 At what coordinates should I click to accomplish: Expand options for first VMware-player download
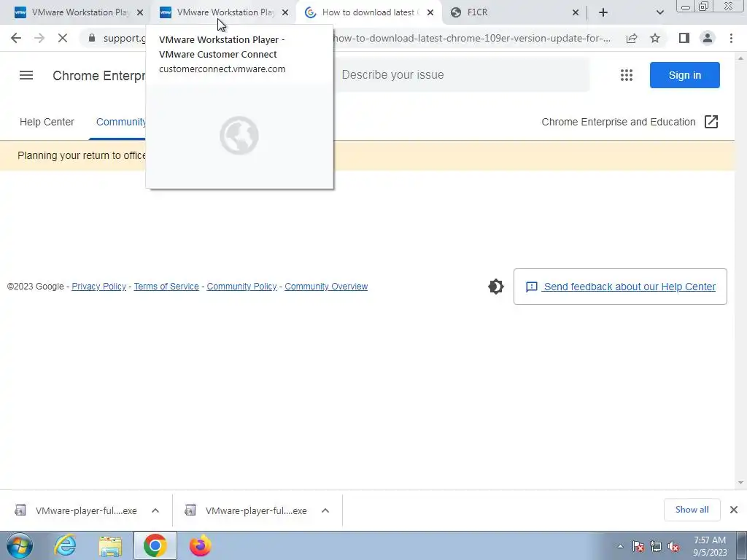(155, 510)
